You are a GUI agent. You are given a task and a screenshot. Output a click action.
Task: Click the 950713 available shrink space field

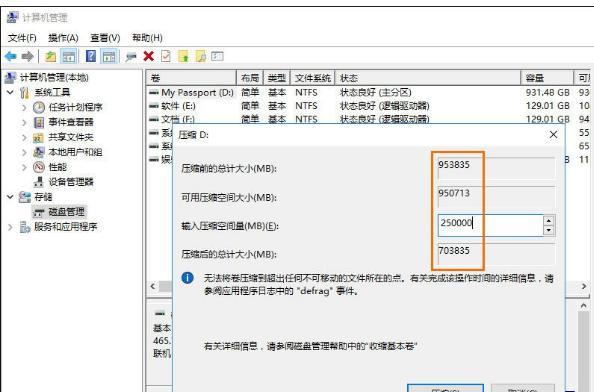(x=496, y=196)
